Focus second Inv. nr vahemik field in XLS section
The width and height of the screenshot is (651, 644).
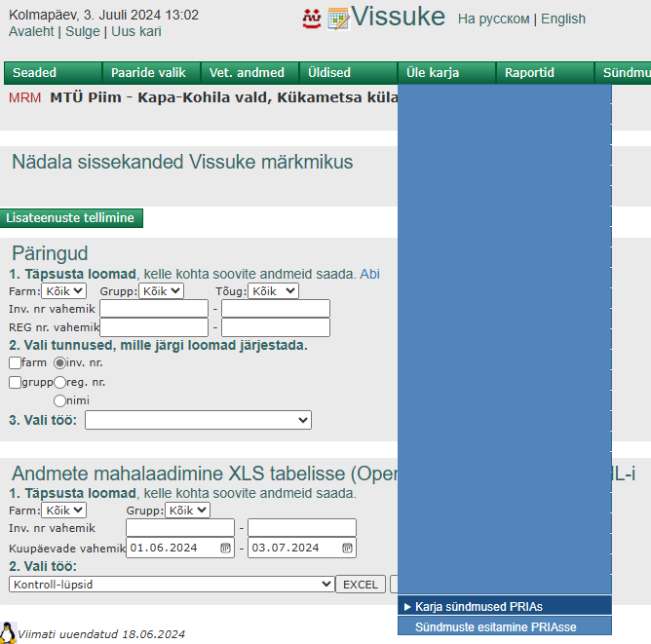click(x=302, y=528)
